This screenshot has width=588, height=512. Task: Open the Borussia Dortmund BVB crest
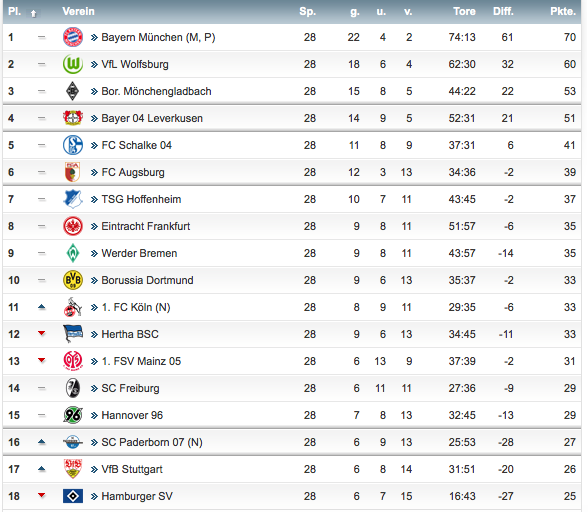[73, 280]
